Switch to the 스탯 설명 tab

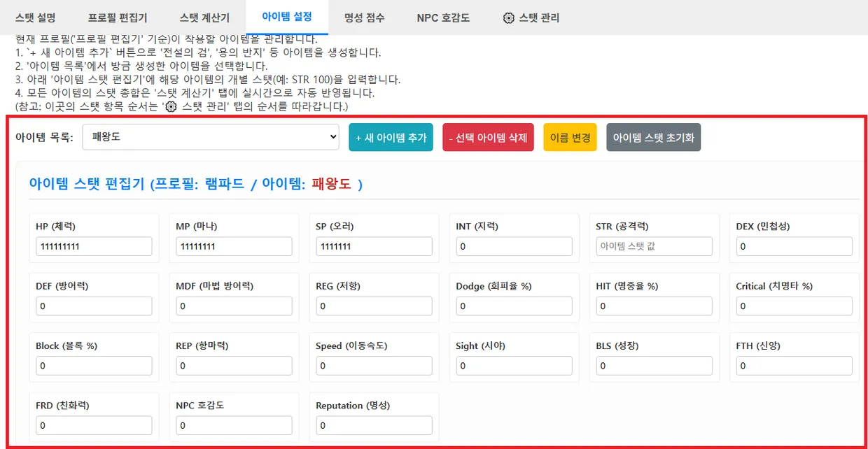pyautogui.click(x=35, y=17)
